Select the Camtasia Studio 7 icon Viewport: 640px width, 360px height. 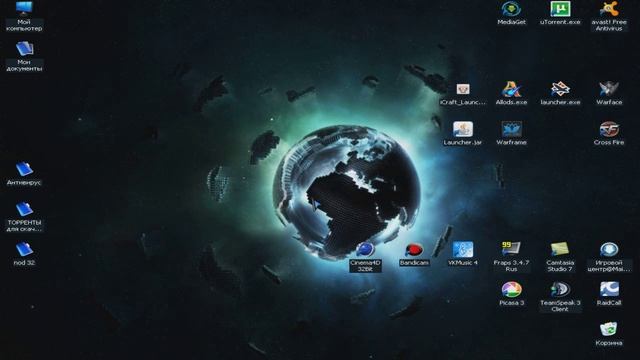(x=560, y=249)
